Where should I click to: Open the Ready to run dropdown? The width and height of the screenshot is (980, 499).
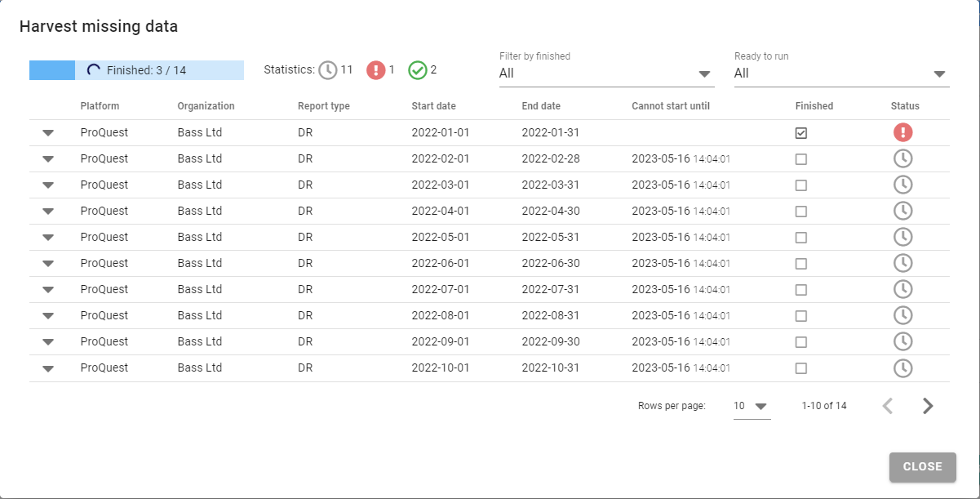(841, 74)
